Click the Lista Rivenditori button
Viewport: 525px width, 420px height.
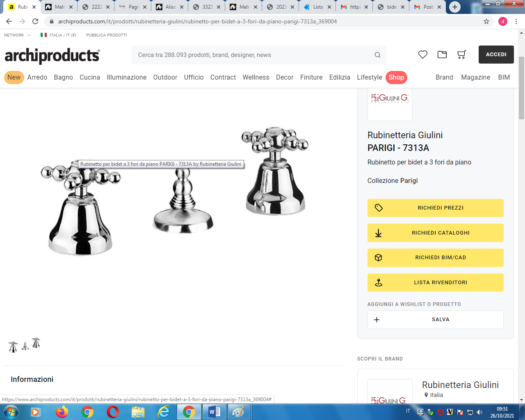[x=436, y=283]
